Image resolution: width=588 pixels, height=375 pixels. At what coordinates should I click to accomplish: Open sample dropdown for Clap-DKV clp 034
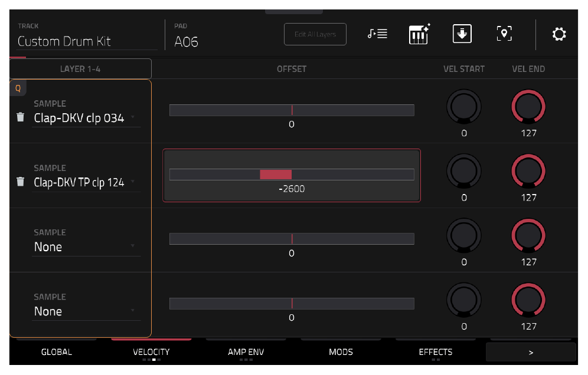click(x=86, y=118)
